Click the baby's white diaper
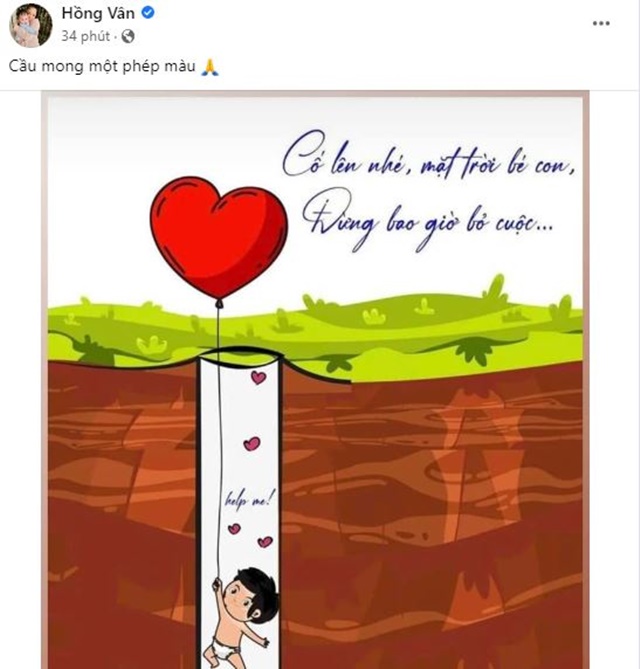 pos(227,647)
